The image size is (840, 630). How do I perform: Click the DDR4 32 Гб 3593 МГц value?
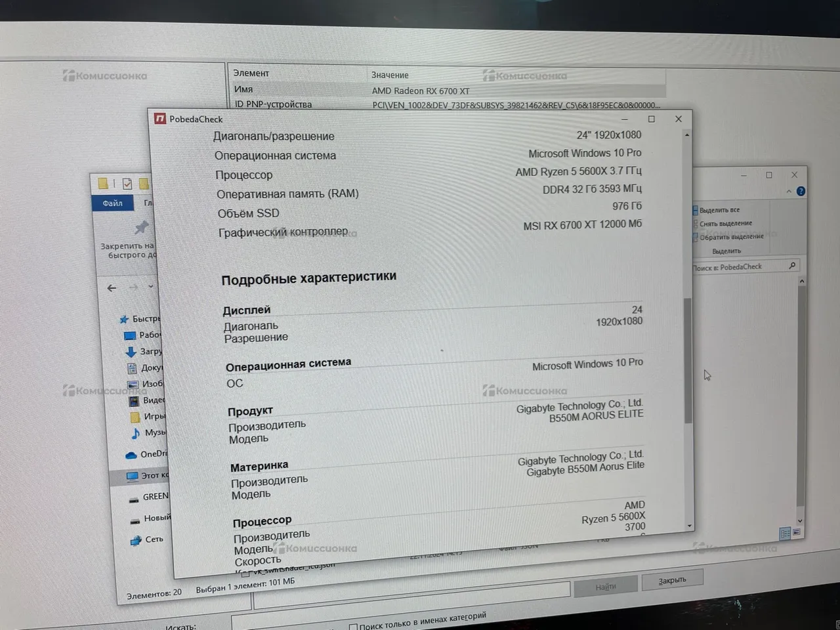[x=592, y=189]
